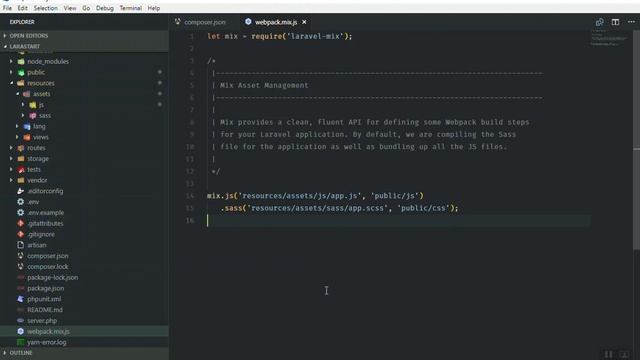The height and width of the screenshot is (360, 640).
Task: Select the vendor folder name
Action: click(37, 180)
